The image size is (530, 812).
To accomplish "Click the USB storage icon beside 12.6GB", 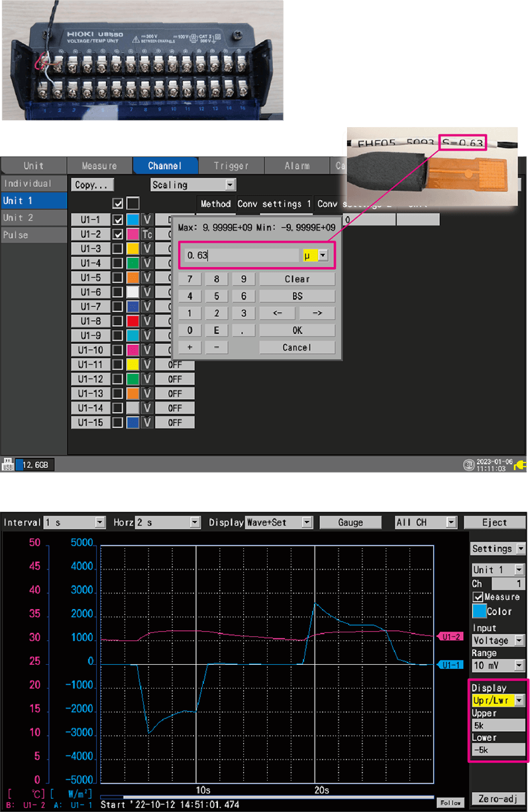I will point(9,463).
